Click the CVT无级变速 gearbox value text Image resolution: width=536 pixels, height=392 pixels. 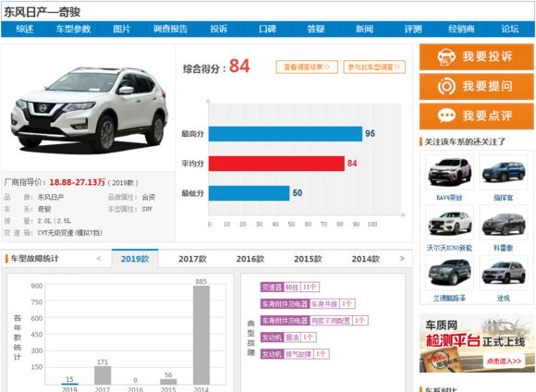pyautogui.click(x=70, y=233)
